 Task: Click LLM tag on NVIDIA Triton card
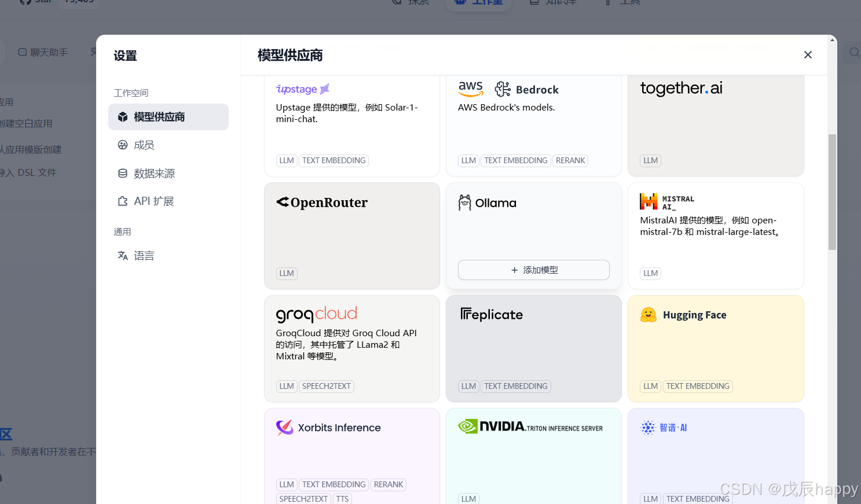[469, 499]
